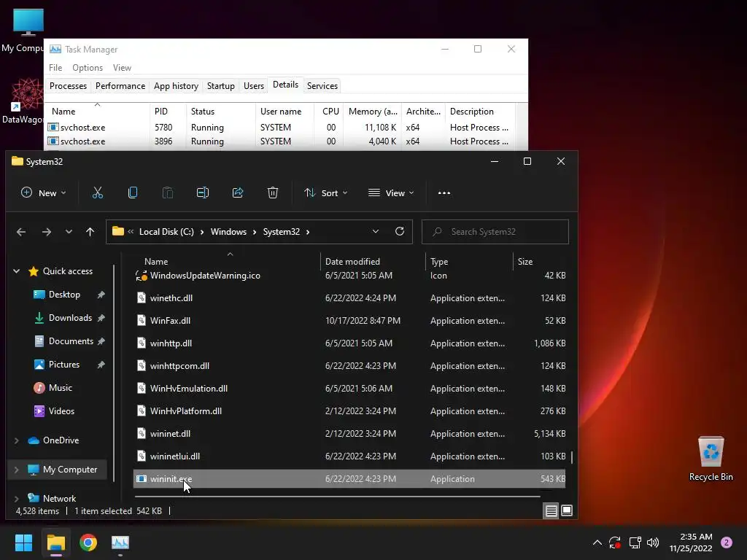This screenshot has height=560, width=747.
Task: Open the View dropdown menu
Action: pos(391,192)
